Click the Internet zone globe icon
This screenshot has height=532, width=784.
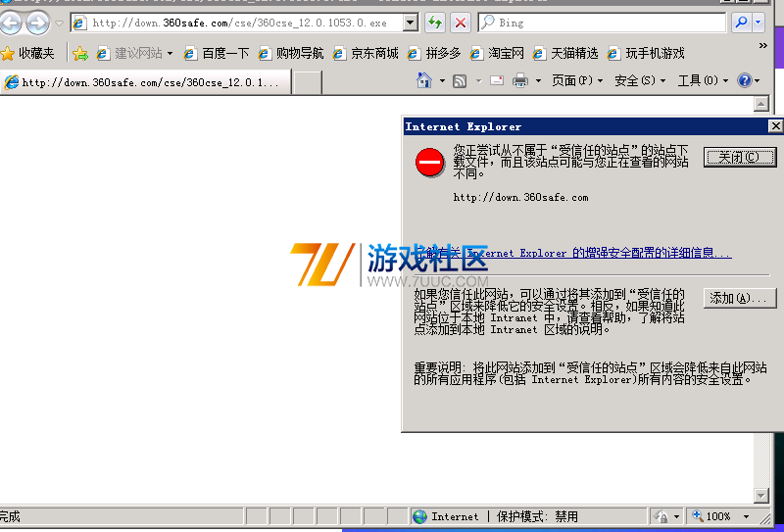coord(420,516)
